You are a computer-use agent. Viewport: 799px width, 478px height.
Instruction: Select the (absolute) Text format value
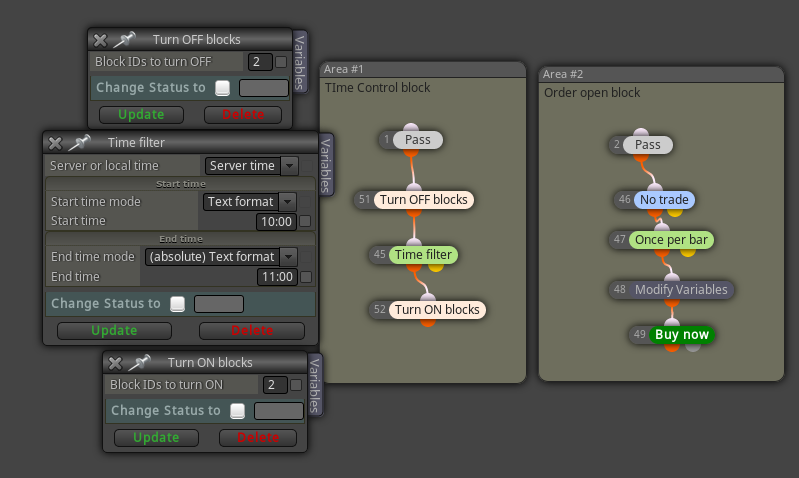(x=212, y=257)
